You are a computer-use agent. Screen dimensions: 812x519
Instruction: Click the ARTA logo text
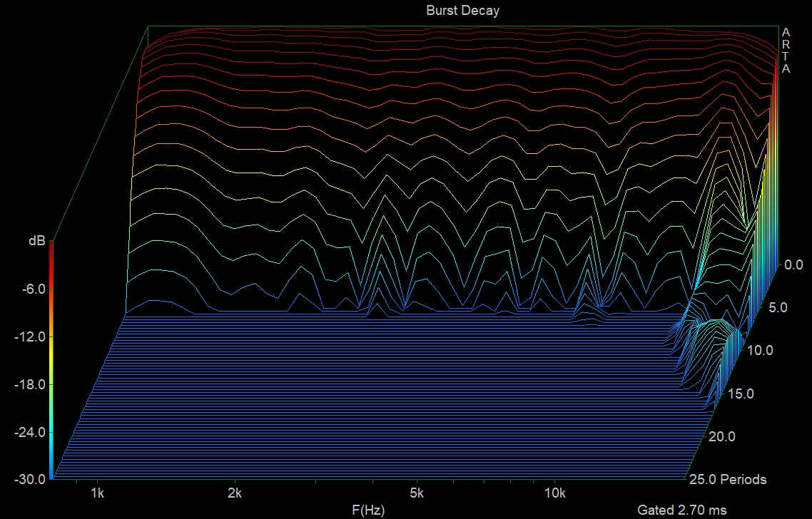point(785,50)
